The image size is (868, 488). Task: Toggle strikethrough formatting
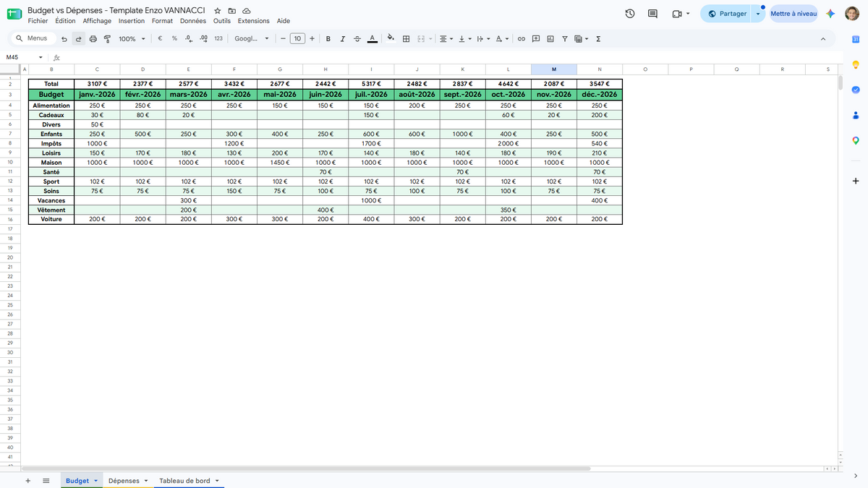[x=357, y=39]
